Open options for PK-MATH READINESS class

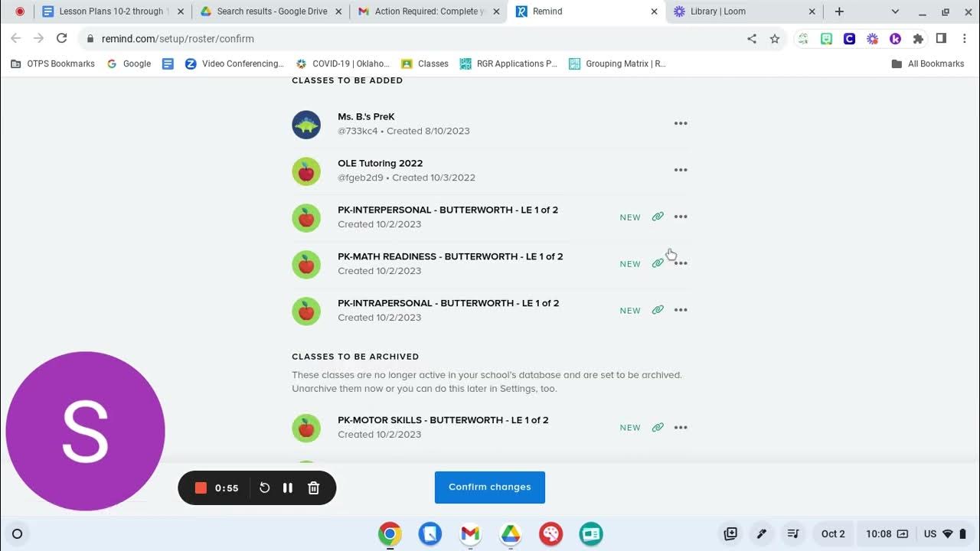pos(681,263)
